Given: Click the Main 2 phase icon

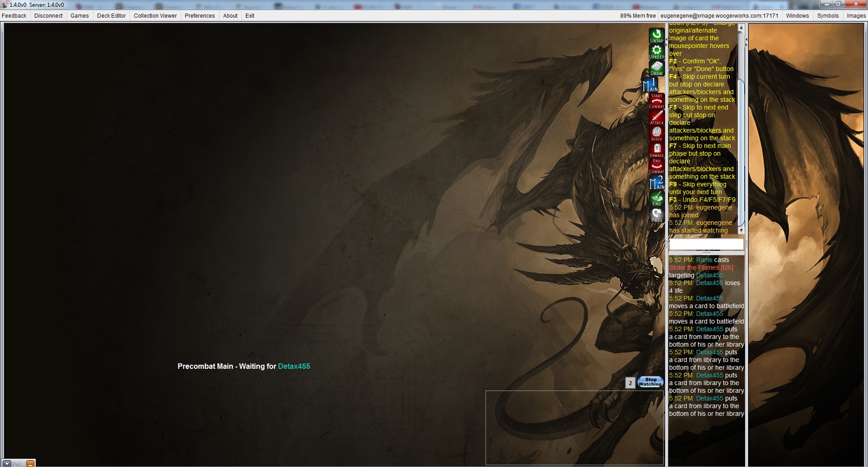Looking at the screenshot, I should click(656, 182).
